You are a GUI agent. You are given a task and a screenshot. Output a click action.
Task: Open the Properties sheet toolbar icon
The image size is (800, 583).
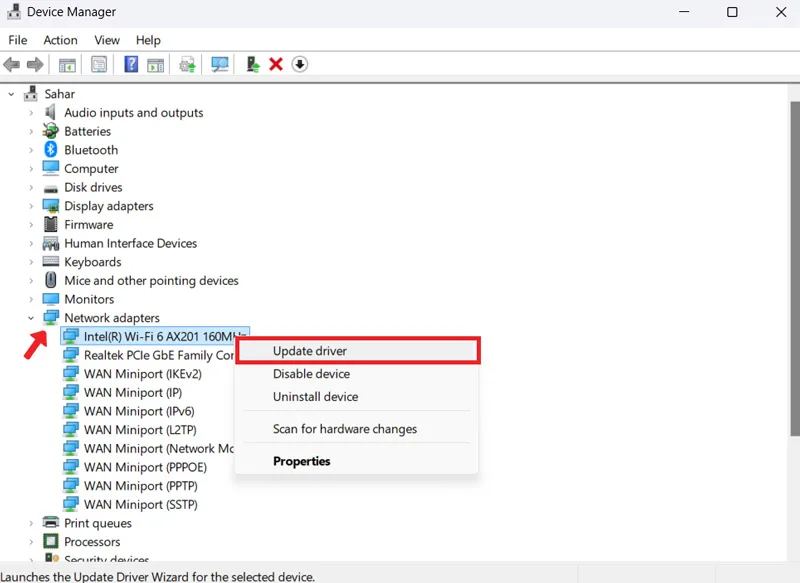point(99,65)
